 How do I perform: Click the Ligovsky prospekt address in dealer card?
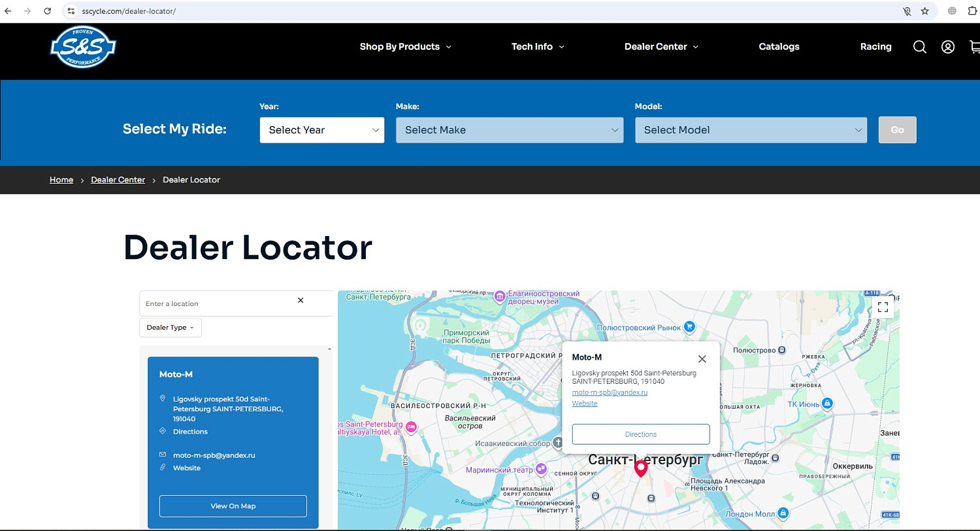point(228,409)
